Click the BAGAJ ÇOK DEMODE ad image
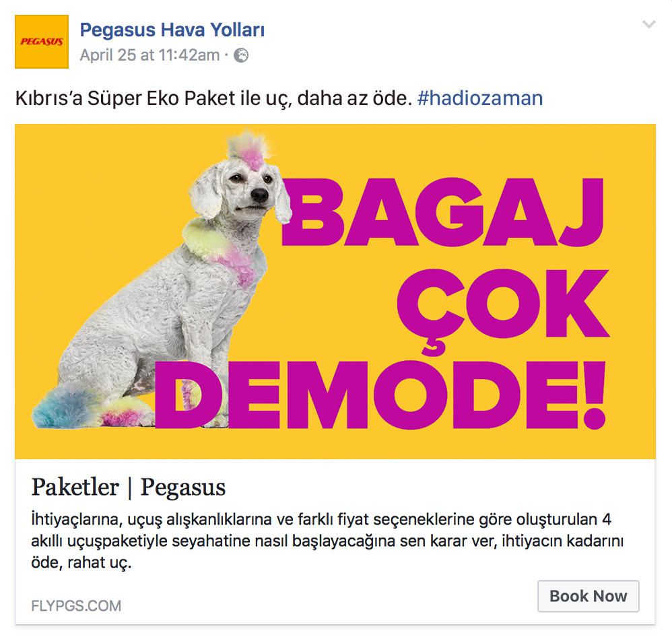 point(335,292)
